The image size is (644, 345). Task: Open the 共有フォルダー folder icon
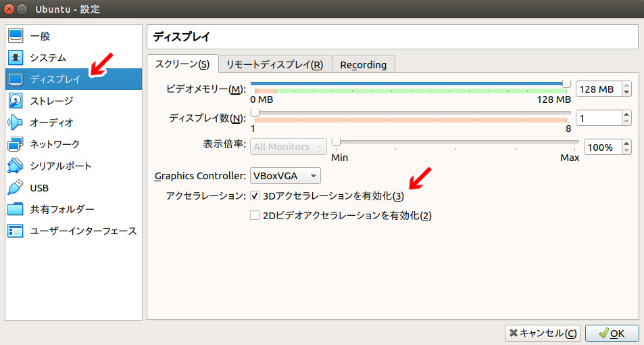click(x=16, y=209)
